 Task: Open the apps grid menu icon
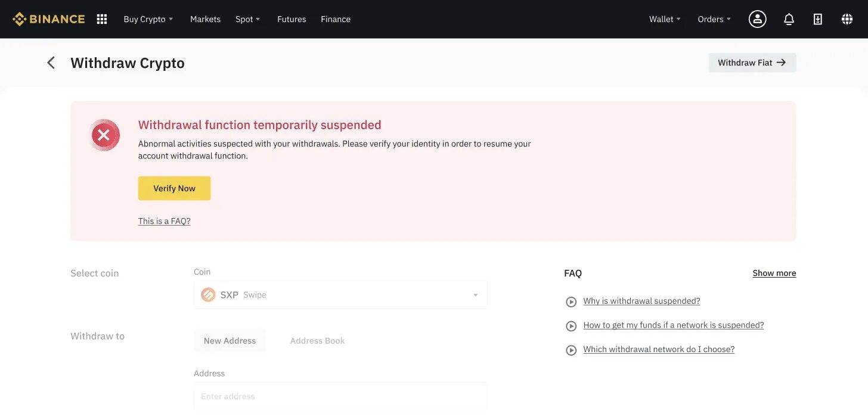102,19
